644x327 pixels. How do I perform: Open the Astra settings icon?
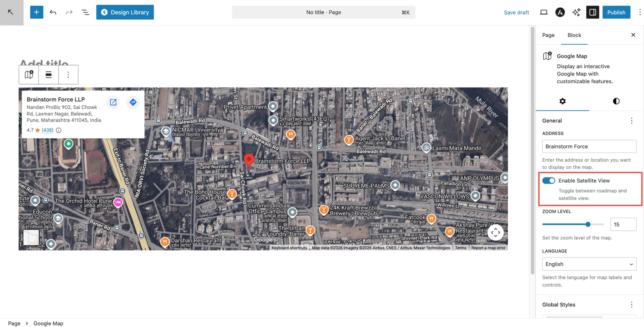[560, 12]
